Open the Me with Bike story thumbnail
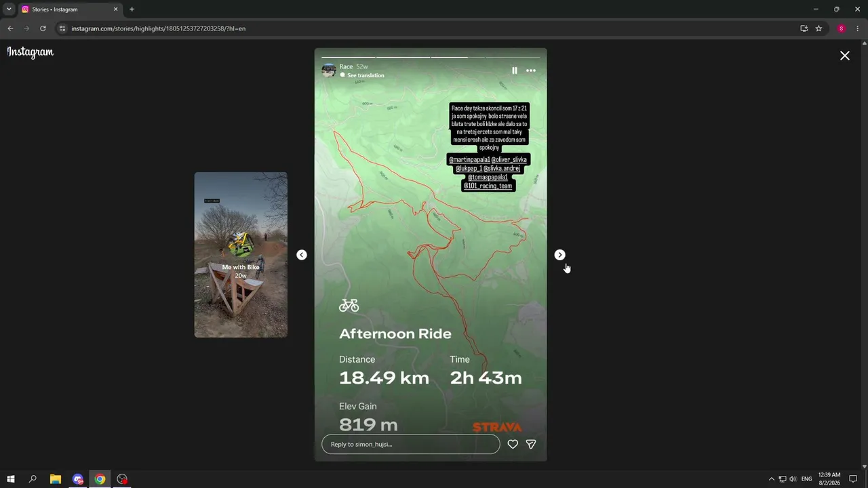 (x=241, y=255)
